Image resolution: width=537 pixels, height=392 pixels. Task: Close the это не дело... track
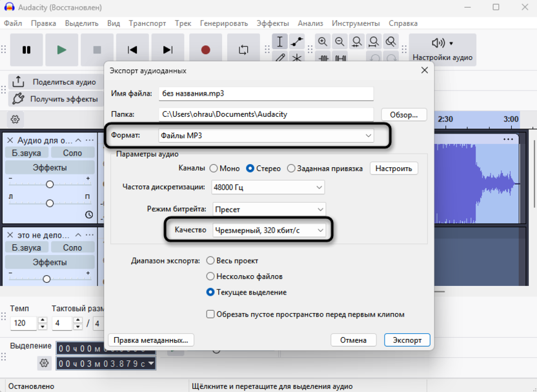click(10, 234)
